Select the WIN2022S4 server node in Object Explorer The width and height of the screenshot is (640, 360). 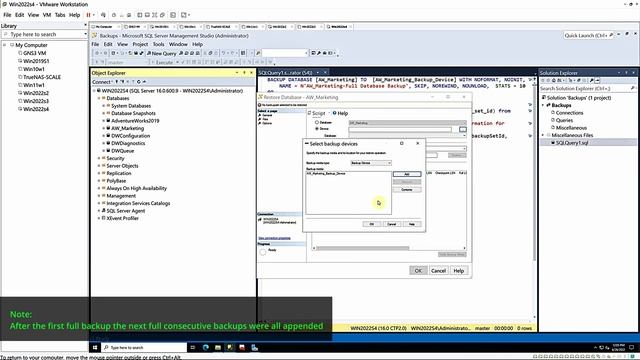172,91
